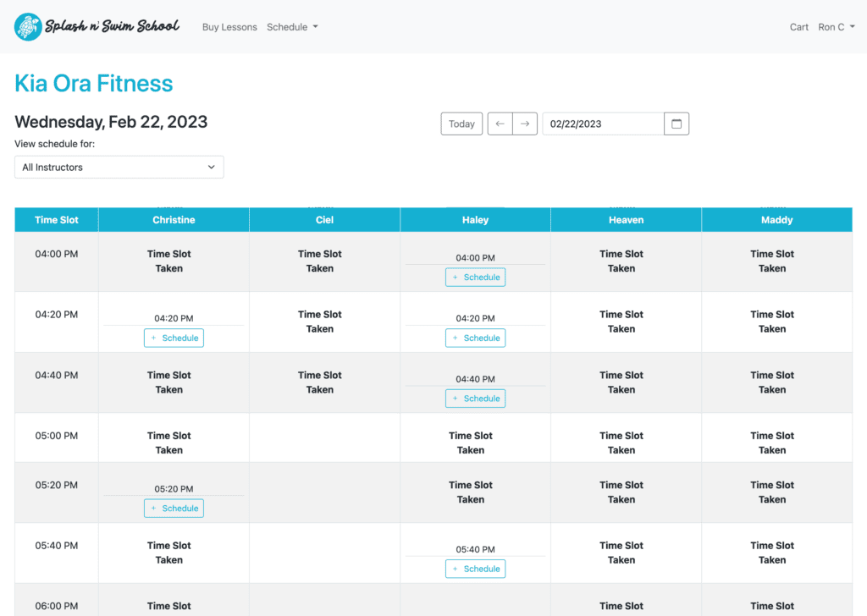867x616 pixels.
Task: Schedule Haley's 04:40 PM slot
Action: (x=475, y=398)
